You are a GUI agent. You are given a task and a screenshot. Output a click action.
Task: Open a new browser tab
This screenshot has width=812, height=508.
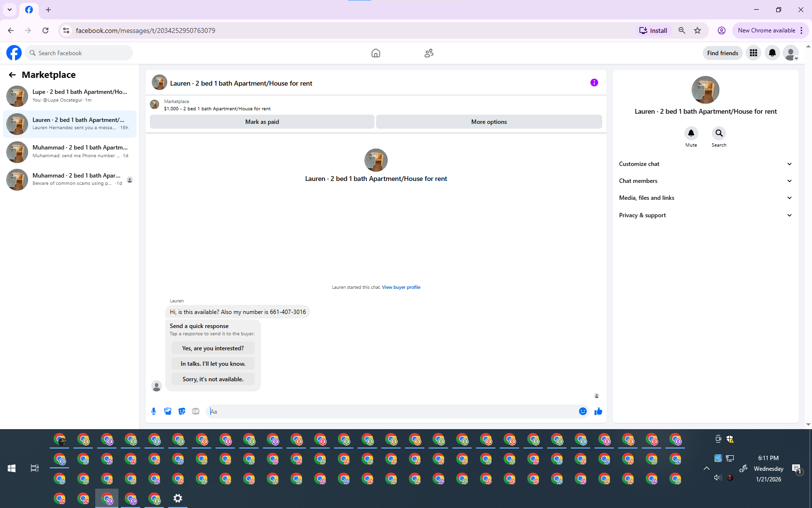pos(48,10)
